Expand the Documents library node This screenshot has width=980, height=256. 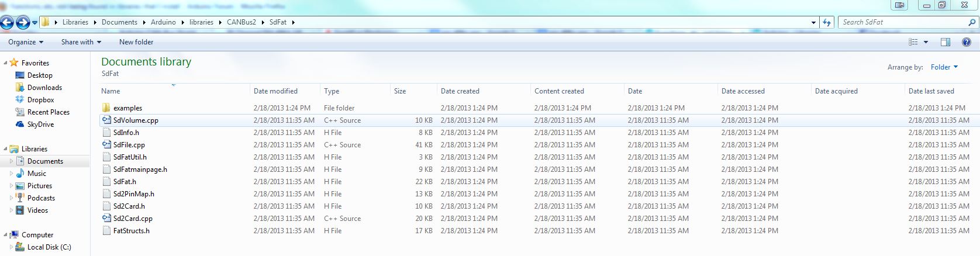point(11,161)
